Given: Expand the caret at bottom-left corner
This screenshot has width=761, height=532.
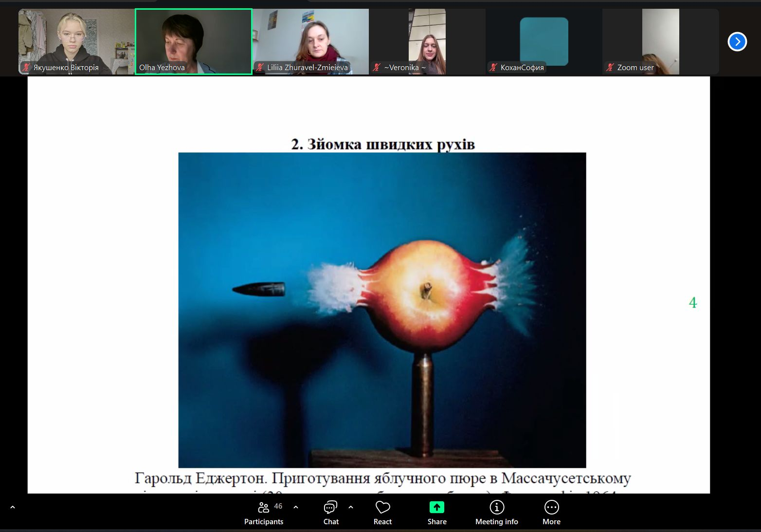Looking at the screenshot, I should 13,507.
